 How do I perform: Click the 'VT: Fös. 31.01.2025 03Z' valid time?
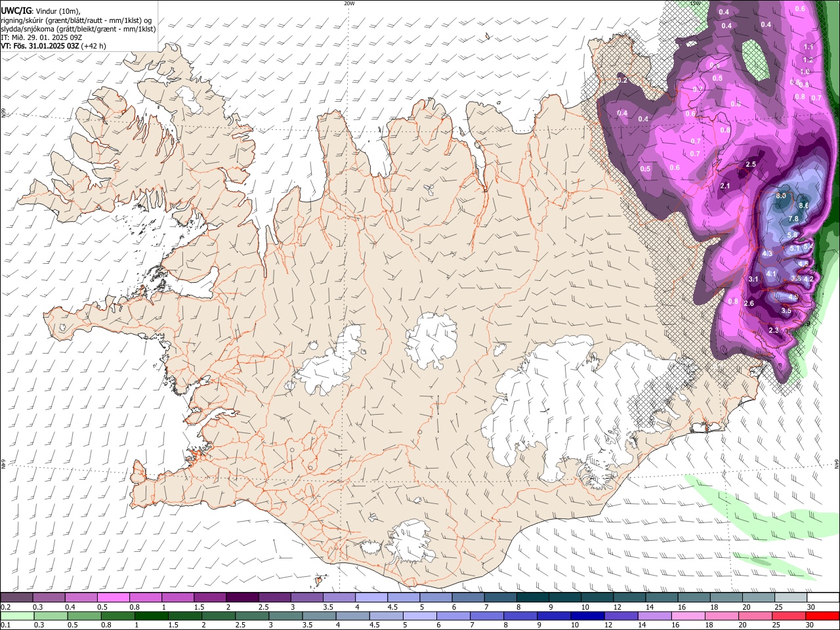(40, 46)
